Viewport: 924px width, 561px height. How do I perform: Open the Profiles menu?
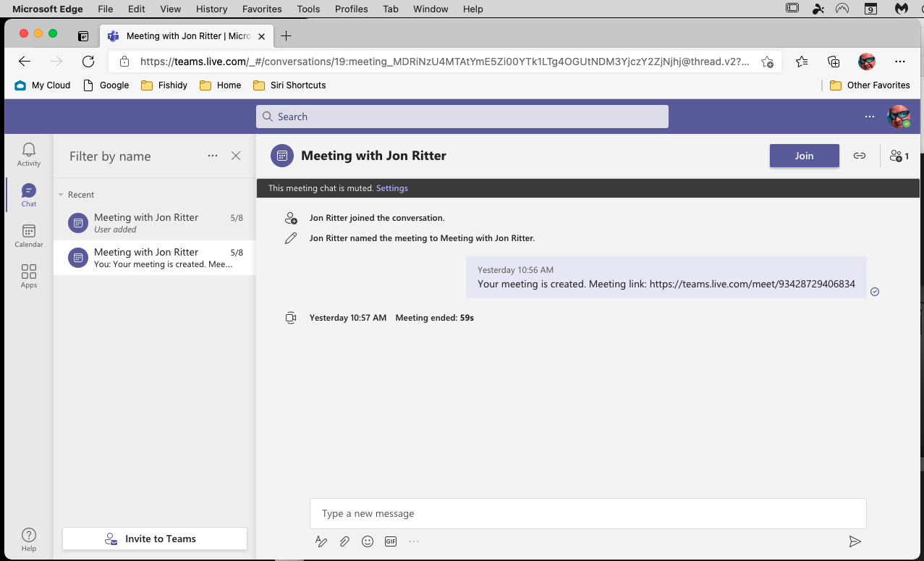pos(352,9)
